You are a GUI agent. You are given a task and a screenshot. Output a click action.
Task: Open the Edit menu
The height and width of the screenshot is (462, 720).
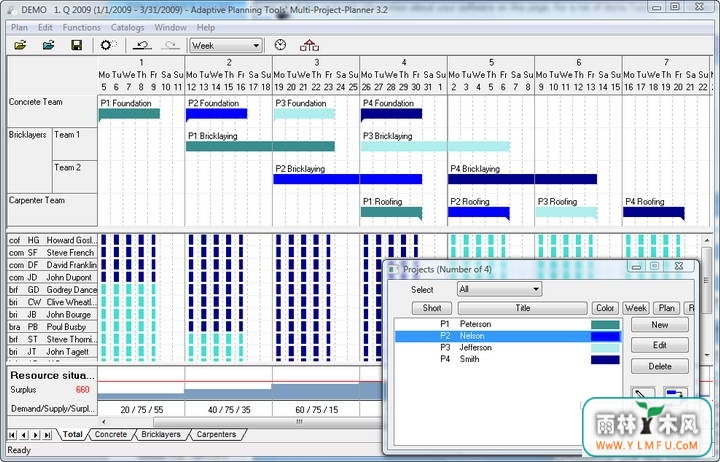[45, 28]
